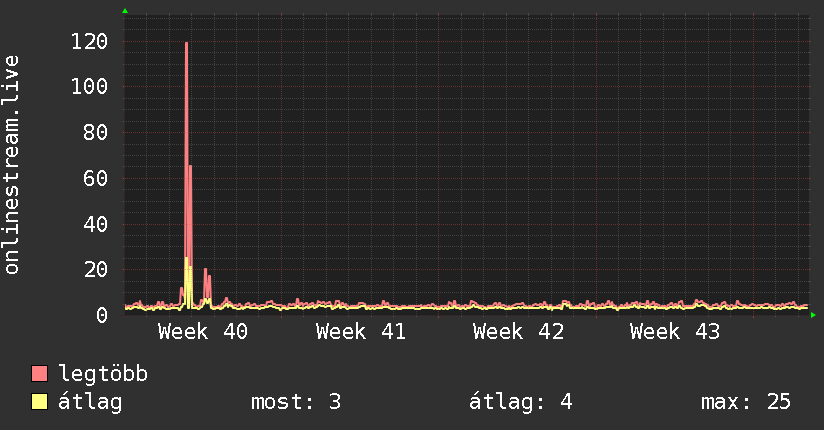Click the 120 y-axis label

click(89, 42)
